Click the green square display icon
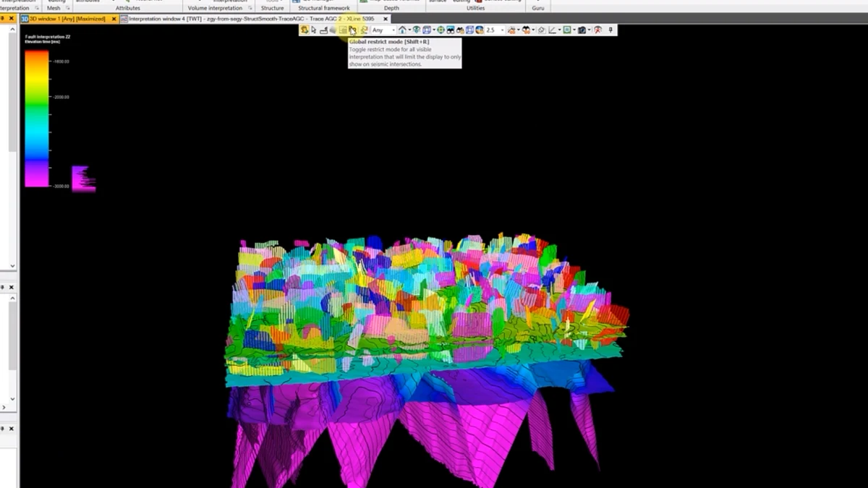868x488 pixels. pos(566,30)
